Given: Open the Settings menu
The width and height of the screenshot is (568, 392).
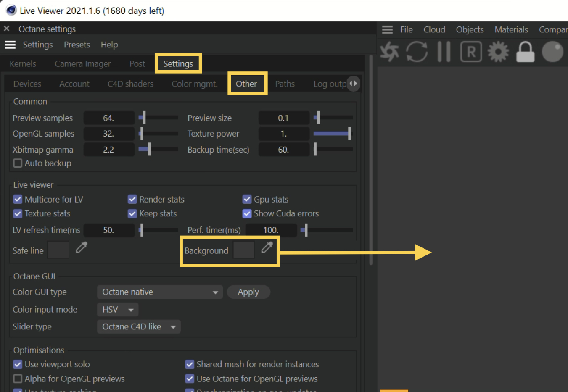Looking at the screenshot, I should [38, 45].
